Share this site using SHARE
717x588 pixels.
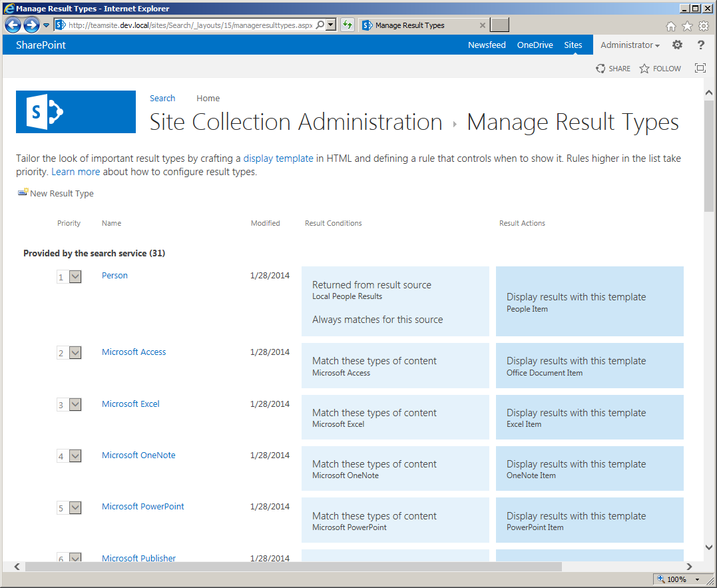point(612,69)
